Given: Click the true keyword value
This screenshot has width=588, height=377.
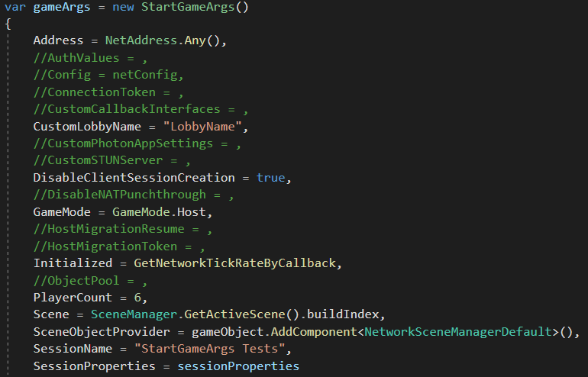Looking at the screenshot, I should [x=270, y=178].
